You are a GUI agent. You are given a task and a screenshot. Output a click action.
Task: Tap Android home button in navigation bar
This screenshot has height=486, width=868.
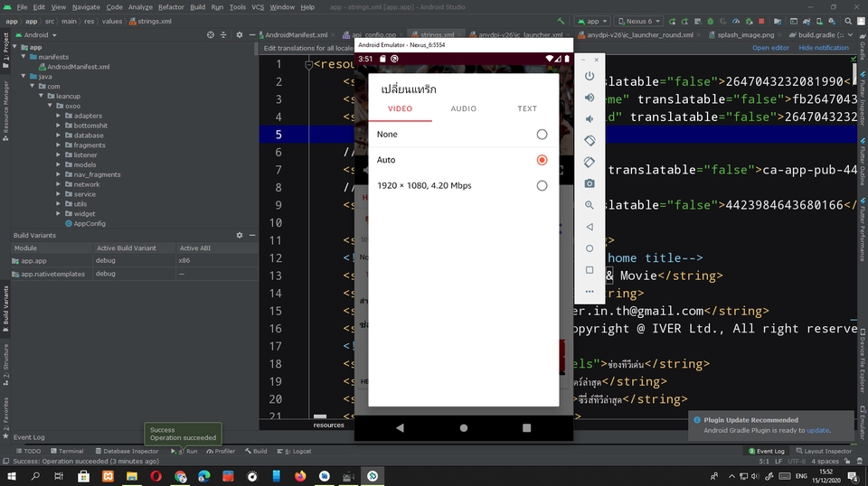(464, 428)
